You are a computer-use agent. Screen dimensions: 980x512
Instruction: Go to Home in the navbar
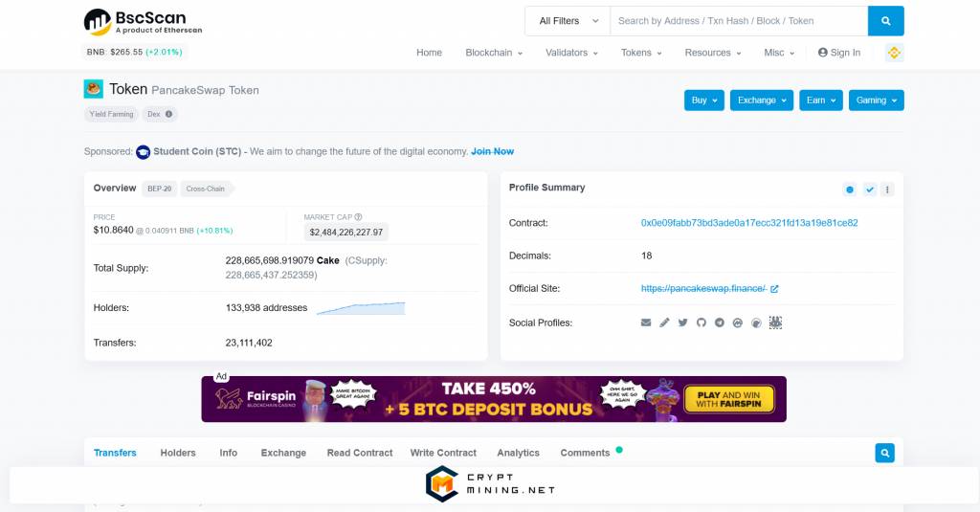click(429, 53)
